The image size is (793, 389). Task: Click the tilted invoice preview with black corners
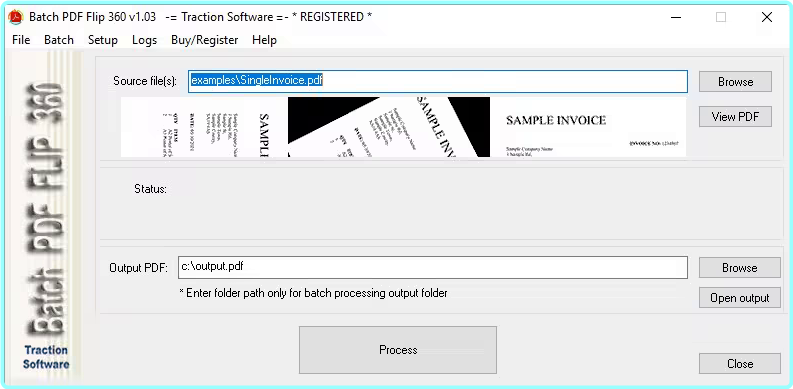pos(389,127)
